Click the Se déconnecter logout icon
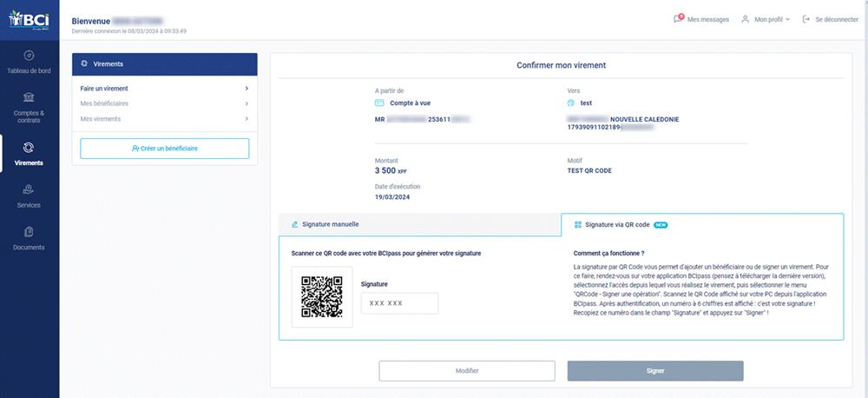868x398 pixels. coord(806,19)
